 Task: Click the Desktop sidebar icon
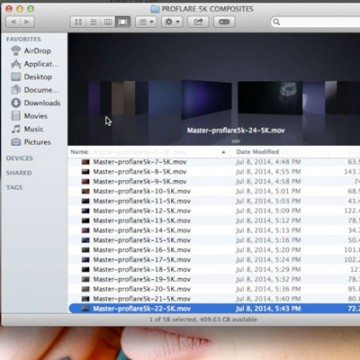(x=16, y=77)
